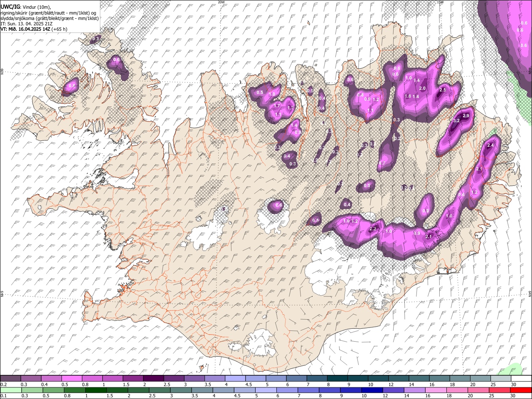Pick the dark green swatch labelled 1 in the lower legend row
This screenshot has width=532, height=399.
click(96, 390)
